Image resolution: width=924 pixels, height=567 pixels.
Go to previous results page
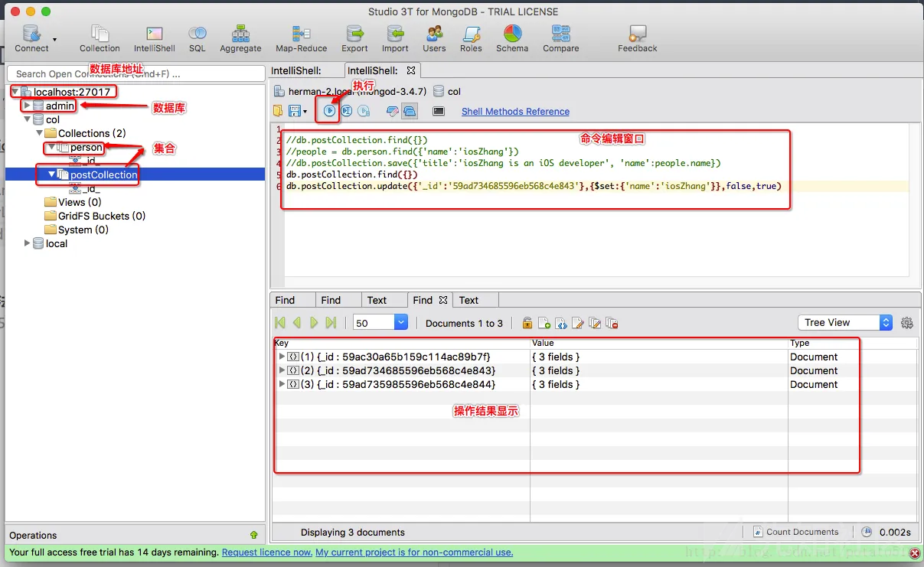(x=296, y=323)
